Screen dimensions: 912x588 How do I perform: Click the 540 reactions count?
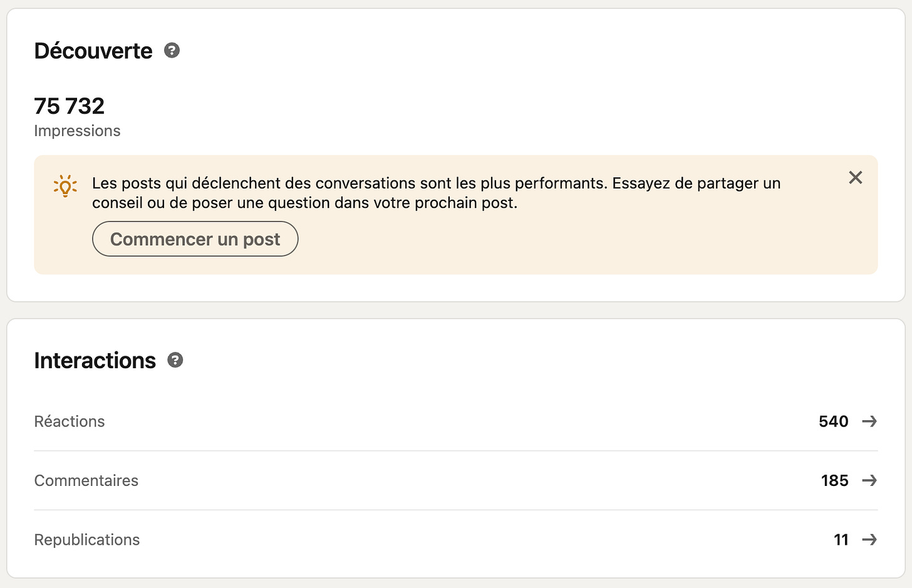(x=833, y=421)
